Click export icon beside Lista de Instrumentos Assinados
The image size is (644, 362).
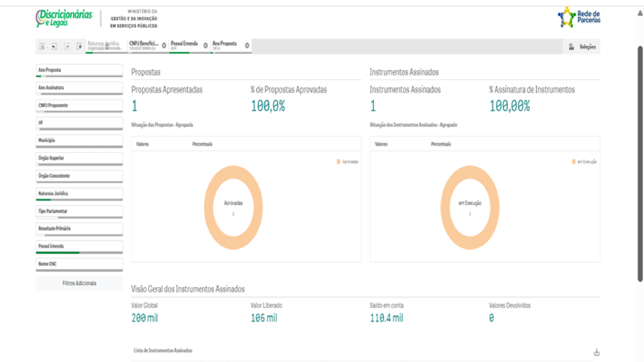597,352
